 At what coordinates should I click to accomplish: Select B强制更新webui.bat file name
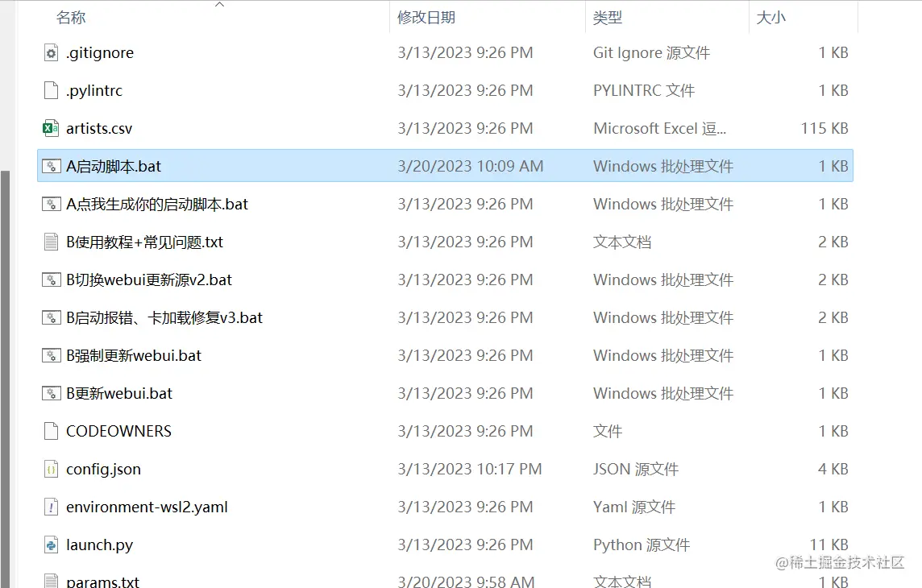pos(134,356)
